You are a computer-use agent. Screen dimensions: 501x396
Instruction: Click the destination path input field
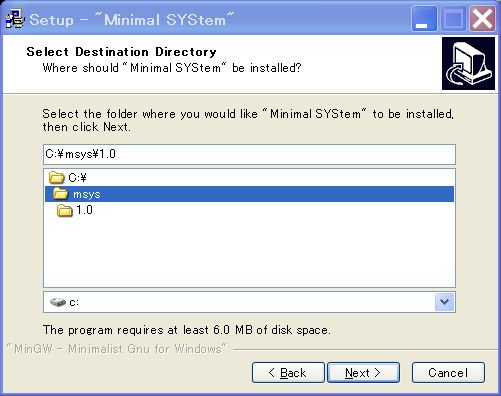(249, 154)
